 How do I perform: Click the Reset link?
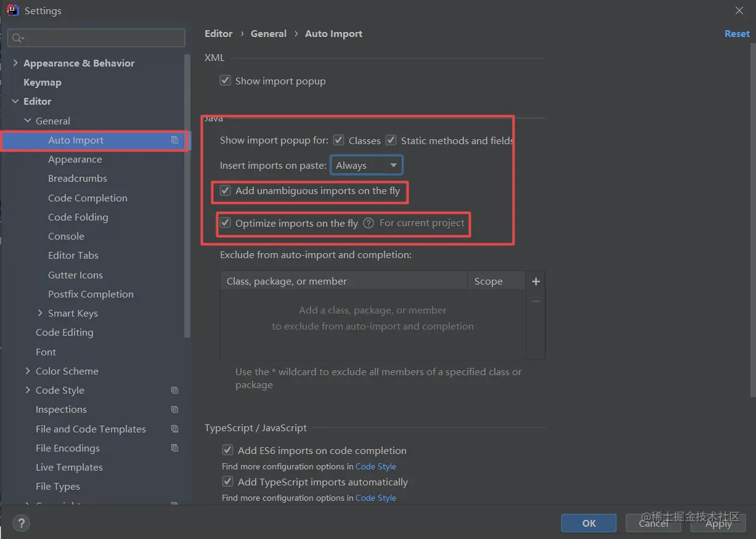pos(737,34)
